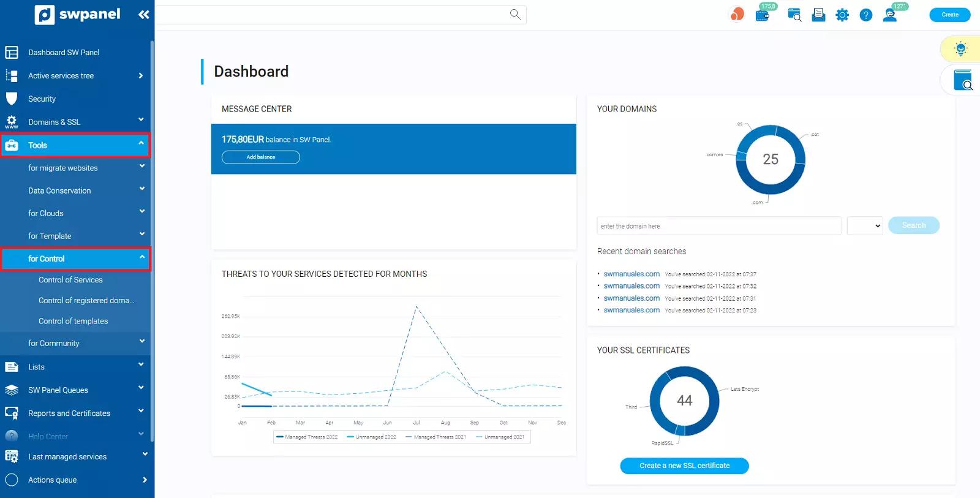
Task: Collapse the sidebar with double-arrow icon
Action: coord(143,15)
